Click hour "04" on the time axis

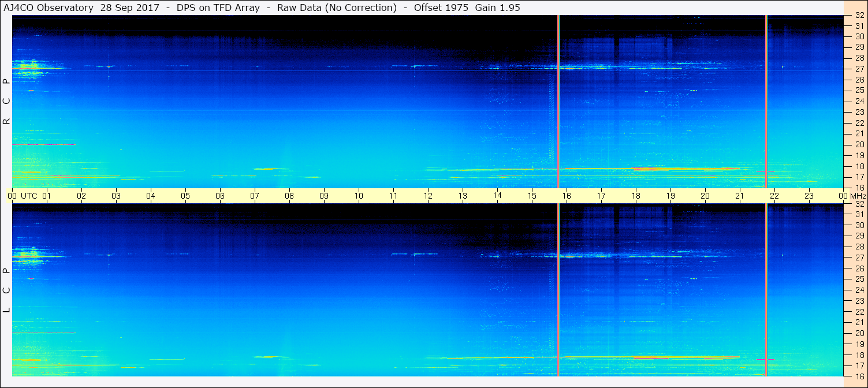coord(151,196)
